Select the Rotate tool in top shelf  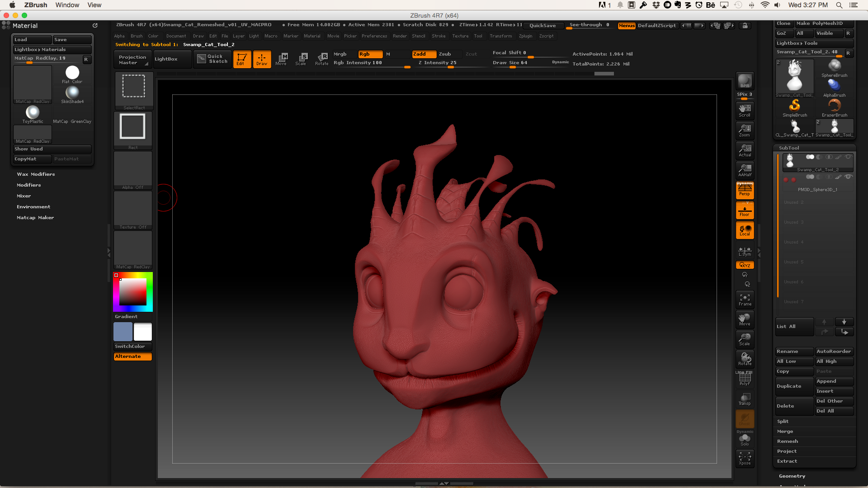[322, 59]
